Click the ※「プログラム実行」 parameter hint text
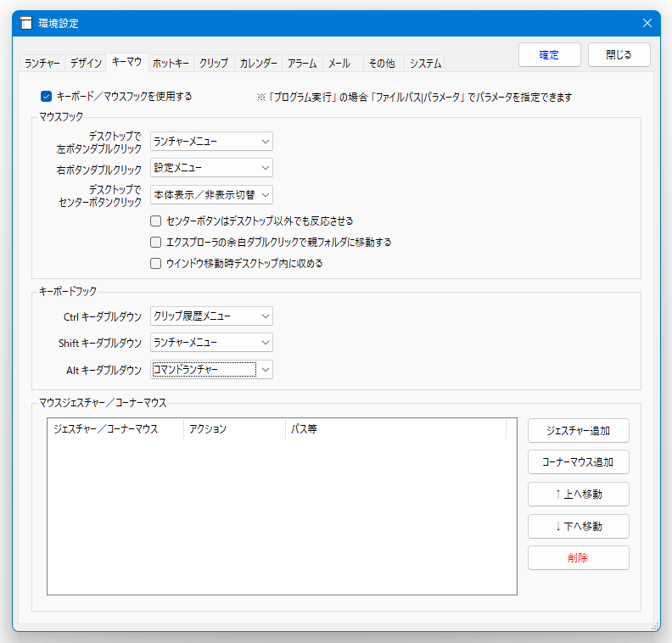This screenshot has width=672, height=643. pyautogui.click(x=414, y=98)
